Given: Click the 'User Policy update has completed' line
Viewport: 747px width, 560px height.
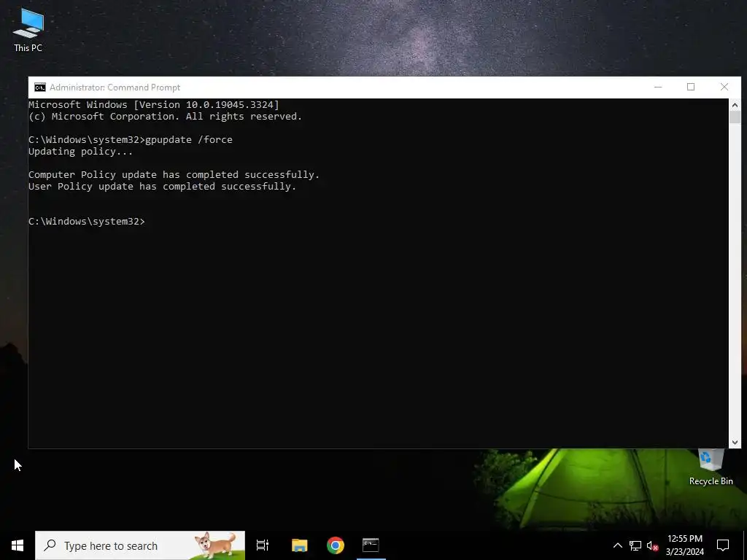Looking at the screenshot, I should tap(163, 186).
